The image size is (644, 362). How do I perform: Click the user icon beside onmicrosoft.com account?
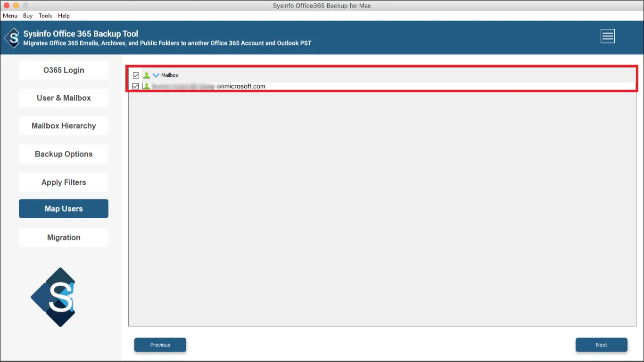click(x=147, y=86)
